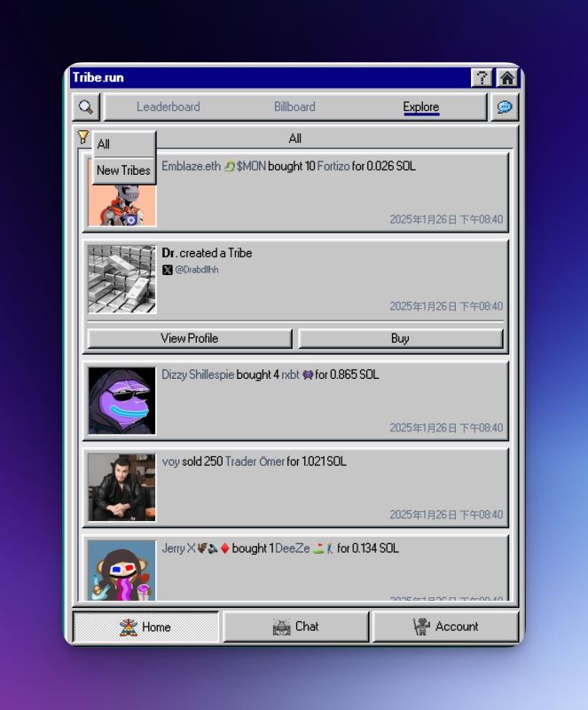Open Dizzy Shillespie user link

click(x=198, y=375)
